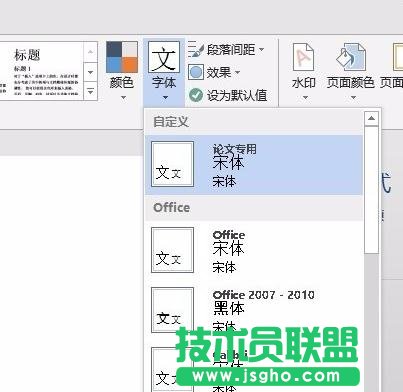Click the green checkmark default icon
This screenshot has width=403, height=392.
196,95
